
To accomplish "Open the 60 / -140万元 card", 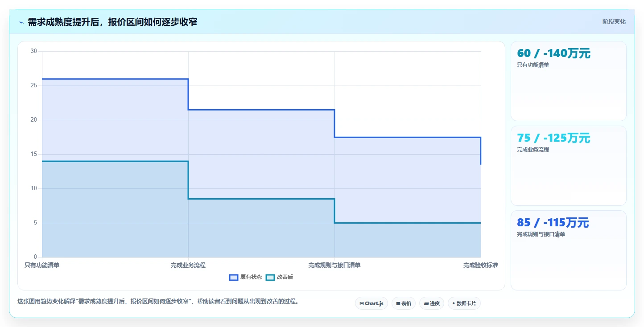I will [569, 81].
